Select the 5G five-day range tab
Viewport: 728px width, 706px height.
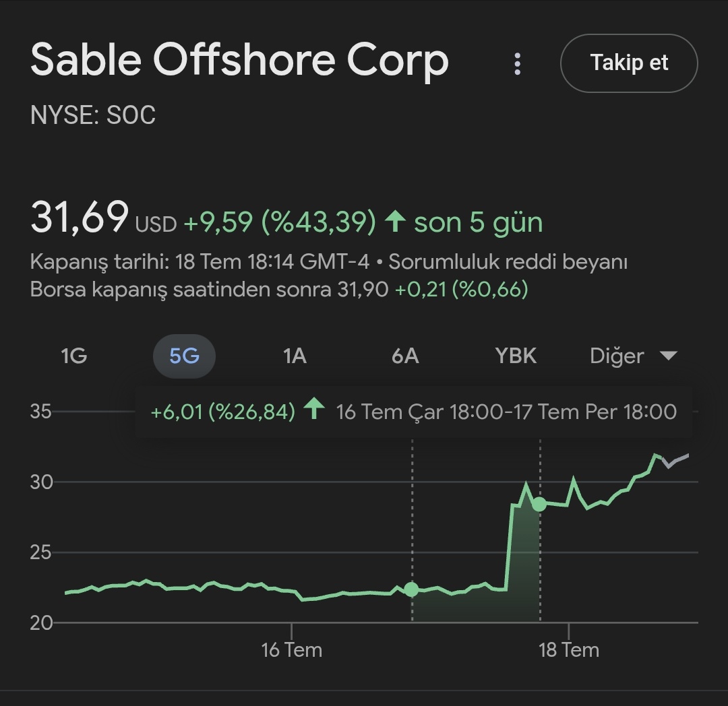(x=184, y=356)
